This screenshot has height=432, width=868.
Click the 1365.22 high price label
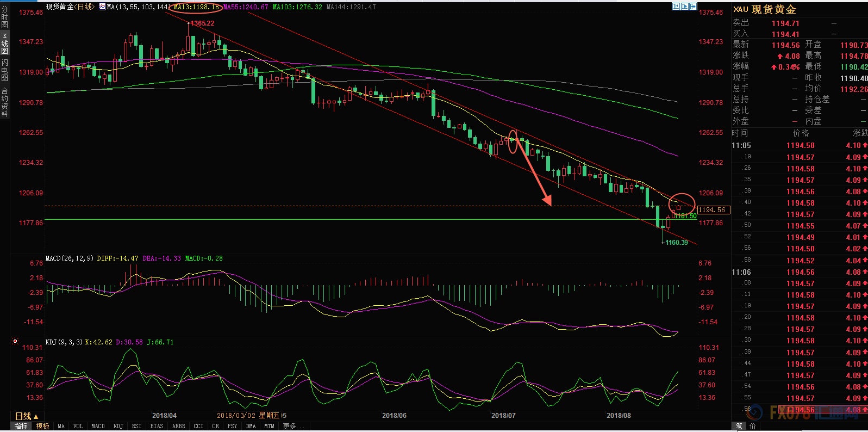(202, 23)
